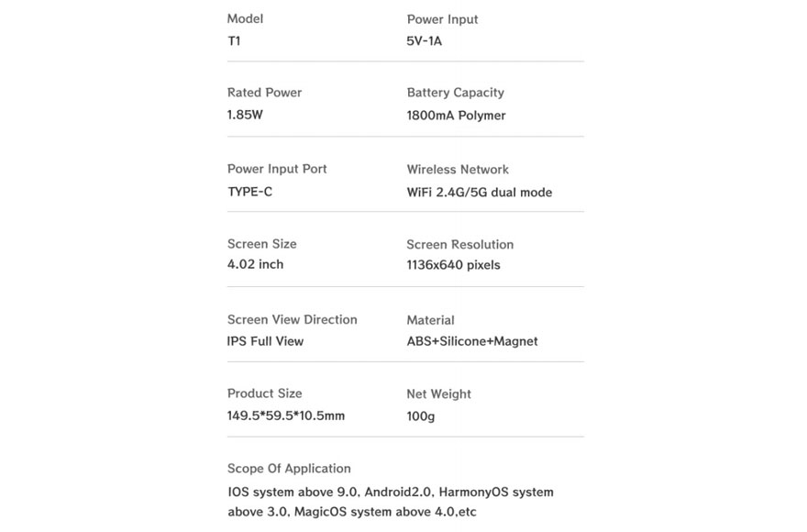Select the 4.02 inch value
807x532 pixels.
click(x=255, y=264)
